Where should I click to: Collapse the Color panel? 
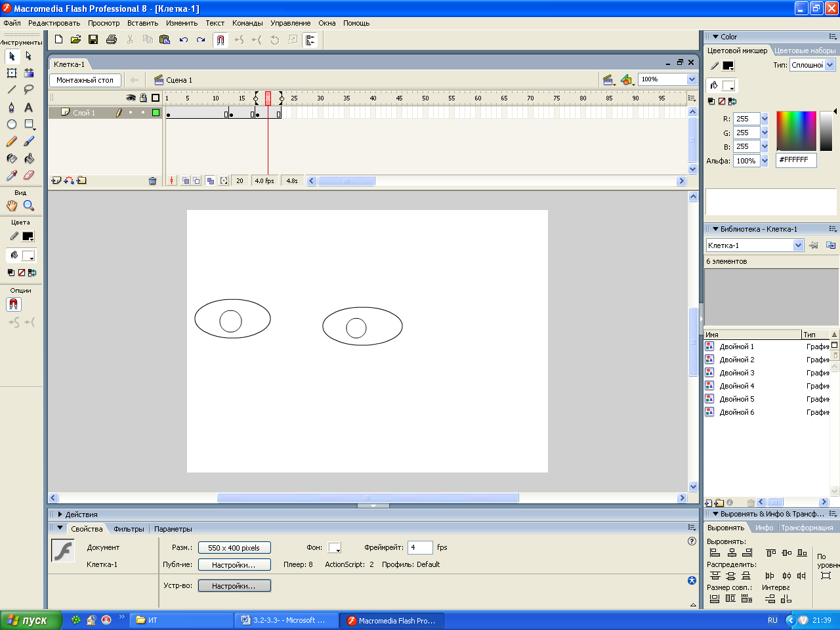[716, 37]
